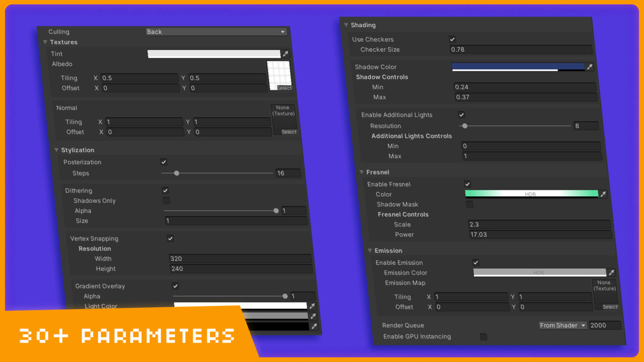Image resolution: width=644 pixels, height=362 pixels.
Task: Click the Additional Lights Controls Min field
Action: [531, 146]
